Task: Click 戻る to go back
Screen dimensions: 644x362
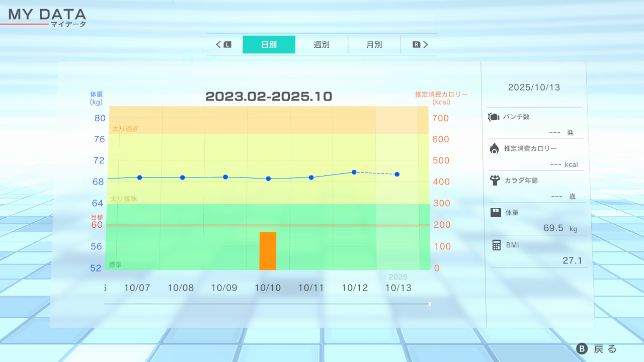Action: tap(597, 349)
